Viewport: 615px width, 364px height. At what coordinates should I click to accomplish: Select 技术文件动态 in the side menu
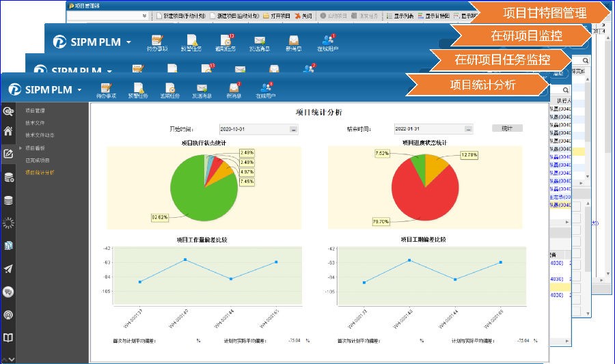point(40,135)
